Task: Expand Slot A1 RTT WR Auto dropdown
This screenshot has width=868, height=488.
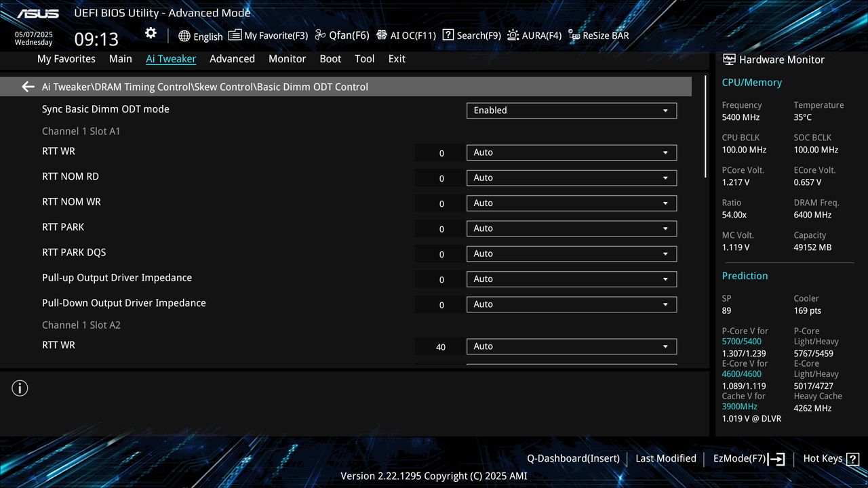Action: pos(572,152)
